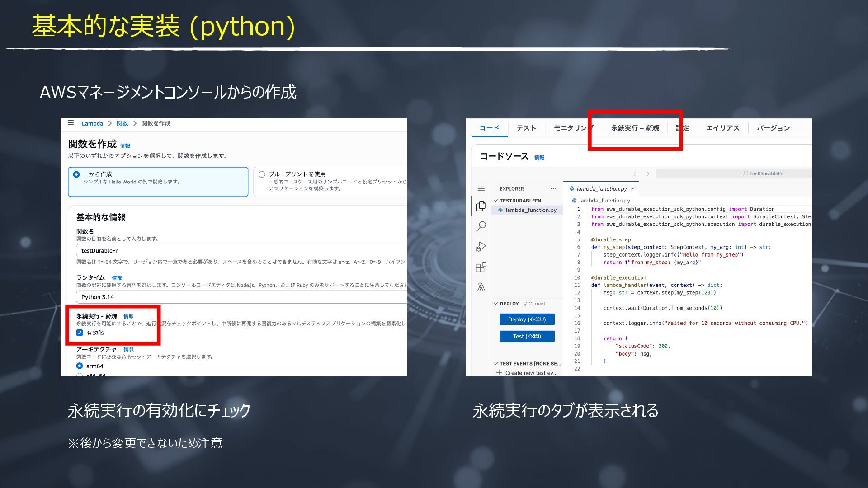This screenshot has width=868, height=488.
Task: Collapse the DEPLOY section
Action: (496, 304)
